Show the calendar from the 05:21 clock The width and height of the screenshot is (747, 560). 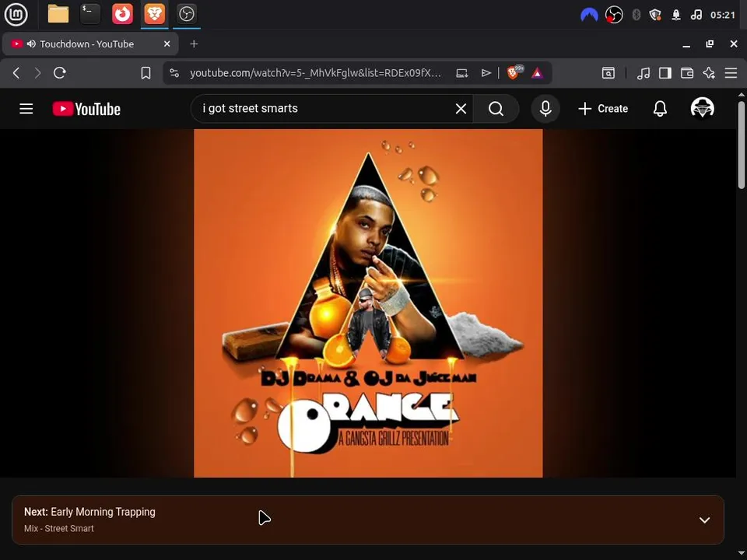(723, 16)
